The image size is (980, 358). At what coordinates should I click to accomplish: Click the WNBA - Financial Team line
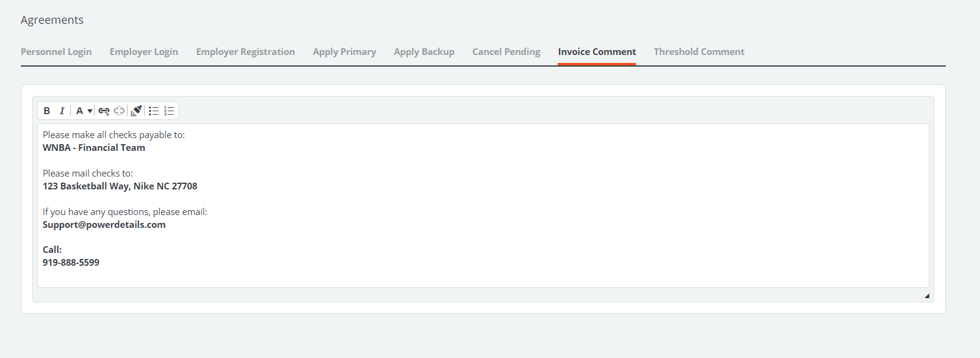[94, 148]
